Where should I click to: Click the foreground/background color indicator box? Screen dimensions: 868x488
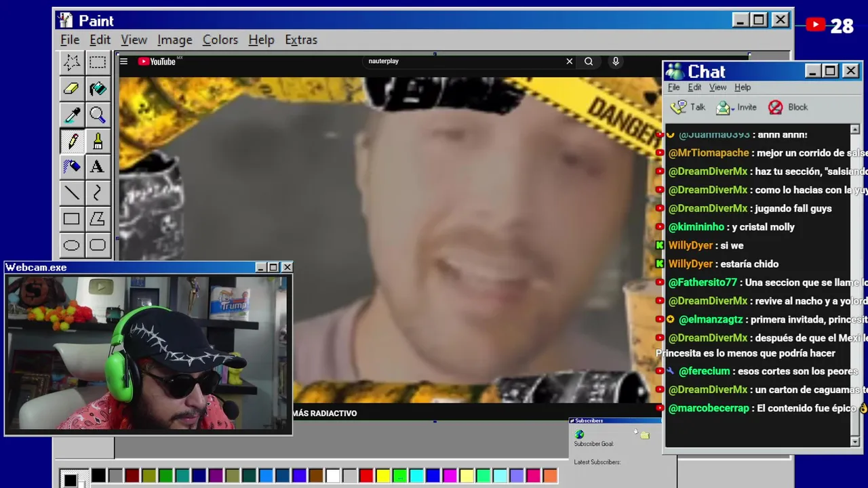point(73,479)
